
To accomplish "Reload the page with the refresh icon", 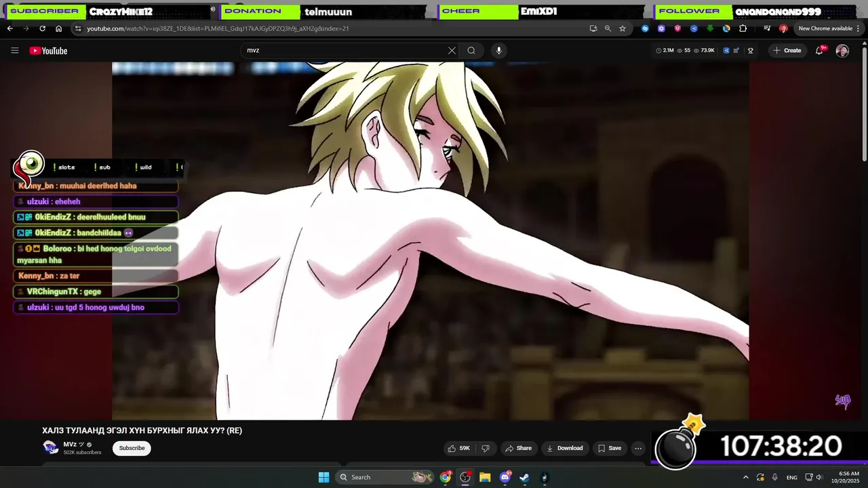I will 42,28.
